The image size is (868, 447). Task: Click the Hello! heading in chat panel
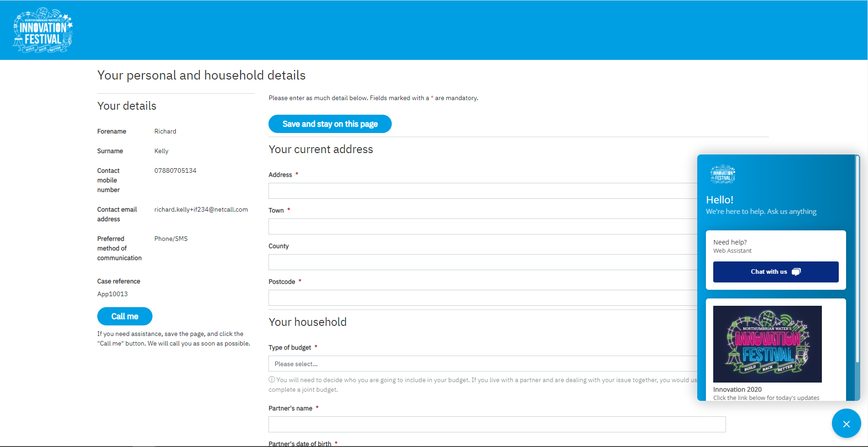720,200
